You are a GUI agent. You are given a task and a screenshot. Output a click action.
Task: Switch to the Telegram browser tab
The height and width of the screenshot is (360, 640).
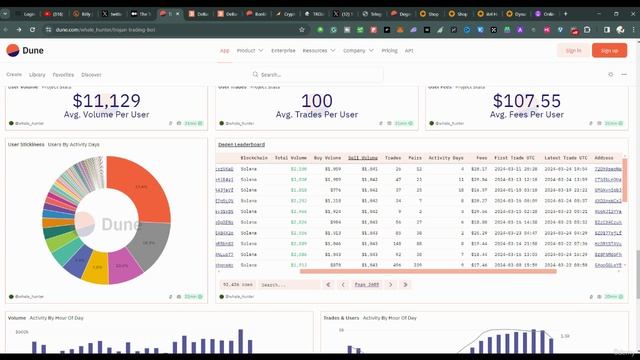tap(371, 14)
